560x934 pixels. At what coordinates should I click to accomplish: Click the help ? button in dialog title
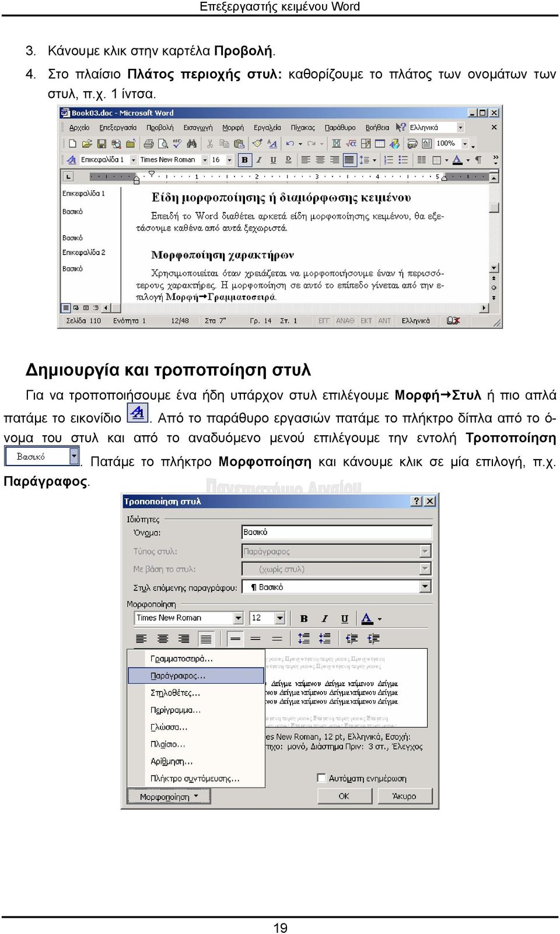416,501
